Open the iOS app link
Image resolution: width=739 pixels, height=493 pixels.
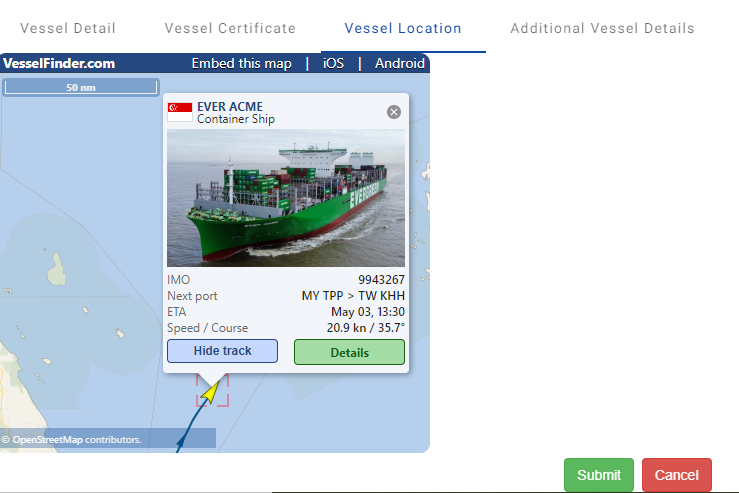tap(333, 63)
